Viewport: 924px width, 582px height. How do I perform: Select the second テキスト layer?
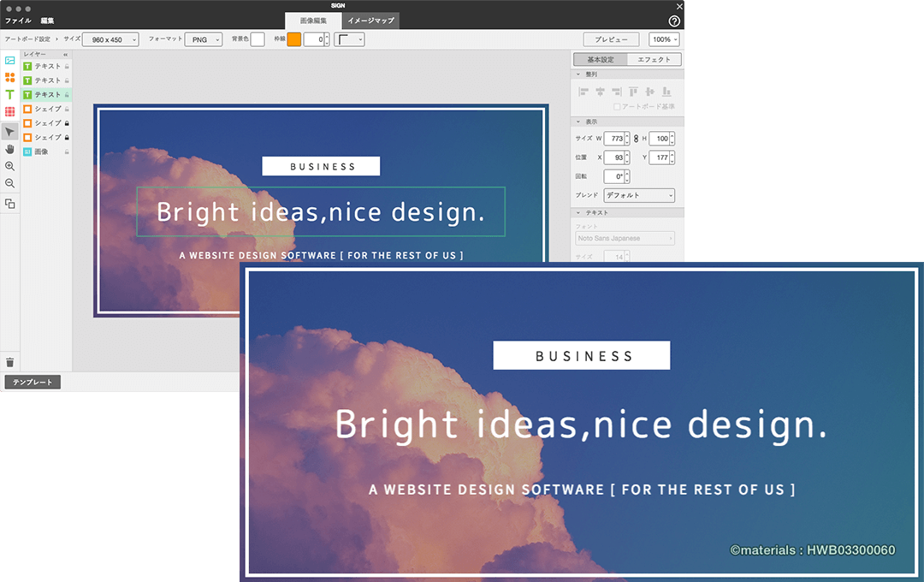46,80
